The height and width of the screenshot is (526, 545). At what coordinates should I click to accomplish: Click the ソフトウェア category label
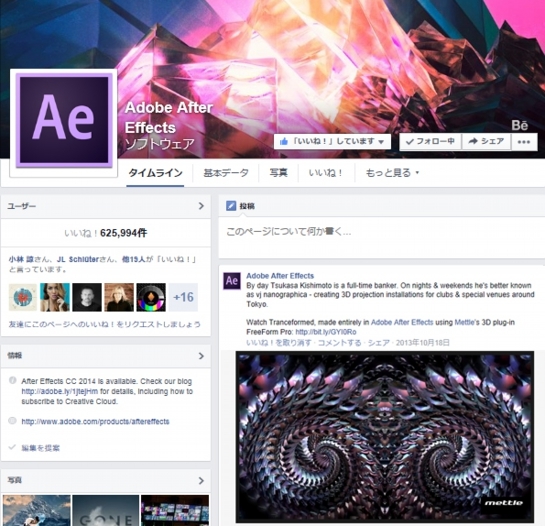click(x=160, y=144)
